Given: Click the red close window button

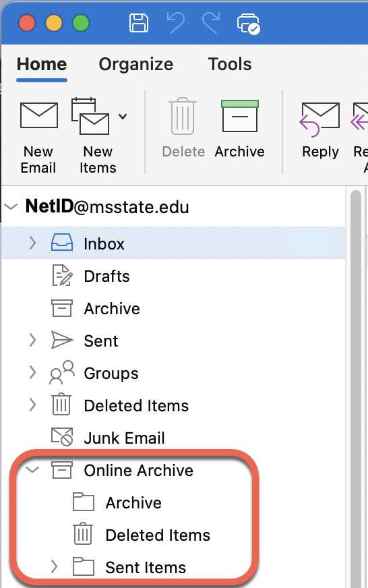Looking at the screenshot, I should [x=26, y=23].
